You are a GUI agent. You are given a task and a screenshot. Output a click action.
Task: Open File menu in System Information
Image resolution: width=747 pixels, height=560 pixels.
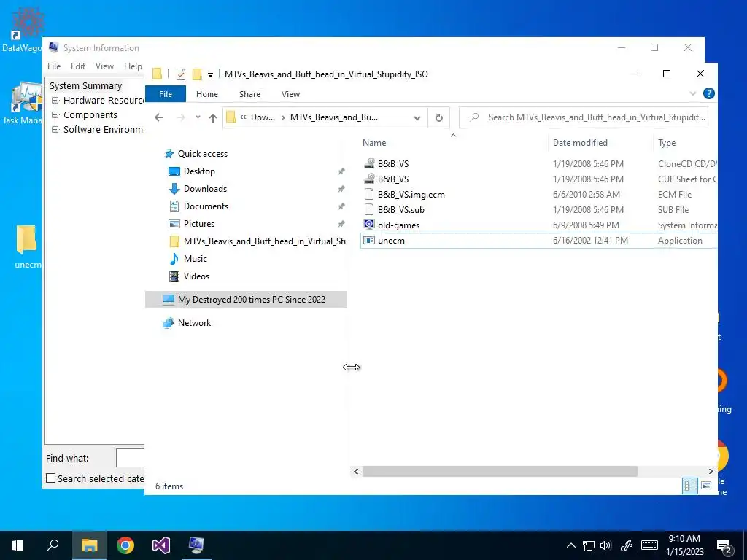(54, 66)
